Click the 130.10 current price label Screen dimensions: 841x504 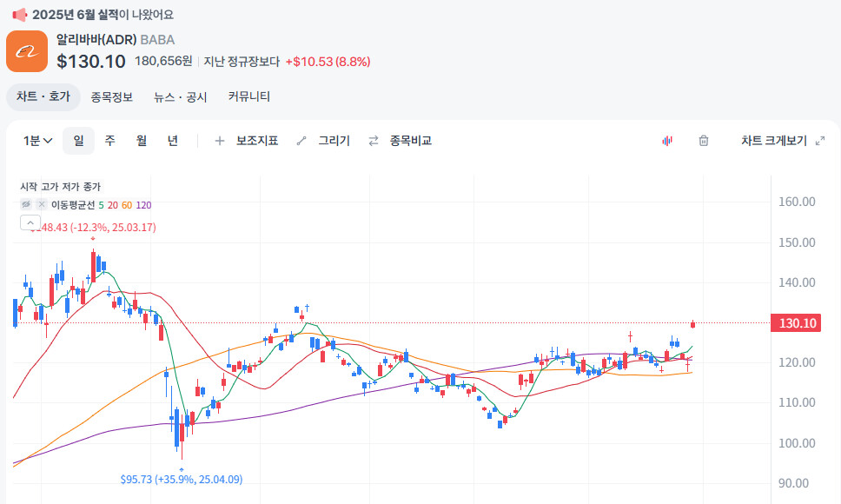pyautogui.click(x=797, y=323)
